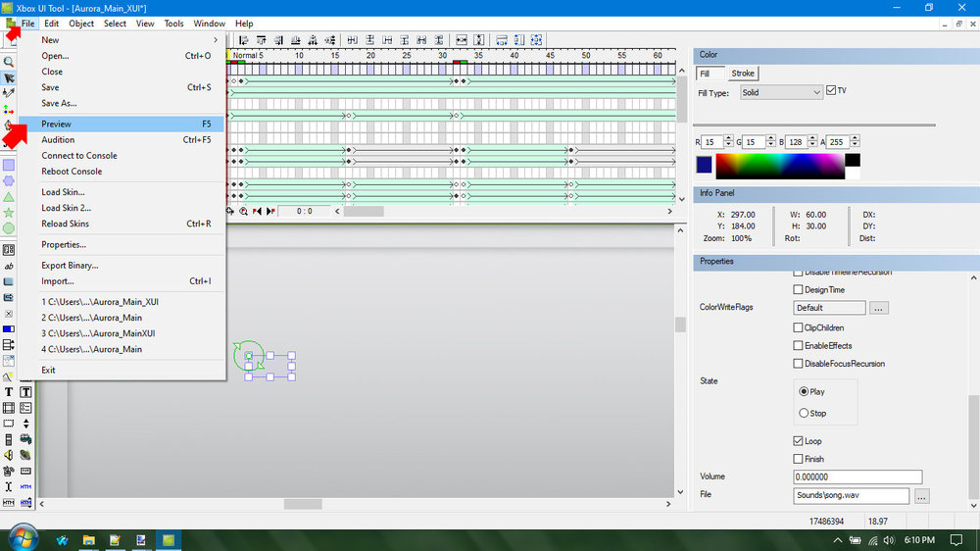The width and height of the screenshot is (980, 551).
Task: Select the blue HTM element tool
Action: pyautogui.click(x=25, y=486)
